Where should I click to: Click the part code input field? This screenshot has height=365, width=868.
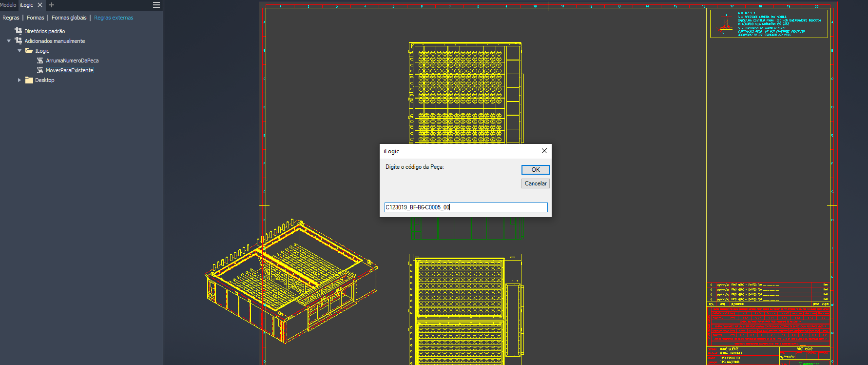[x=465, y=207]
